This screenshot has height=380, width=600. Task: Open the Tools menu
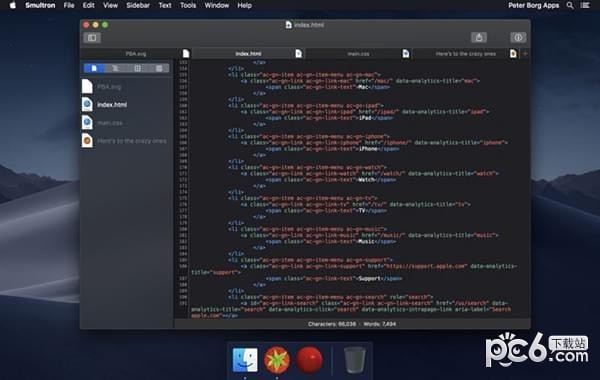[188, 5]
